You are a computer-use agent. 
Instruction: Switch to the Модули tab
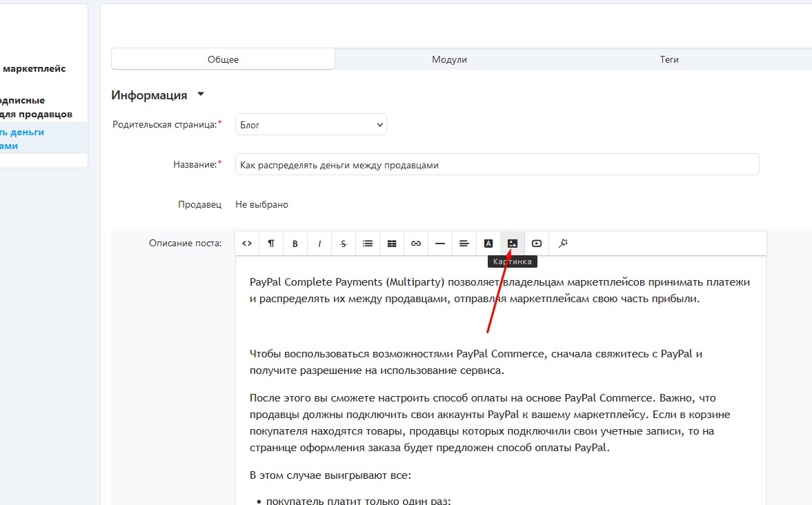[x=450, y=59]
